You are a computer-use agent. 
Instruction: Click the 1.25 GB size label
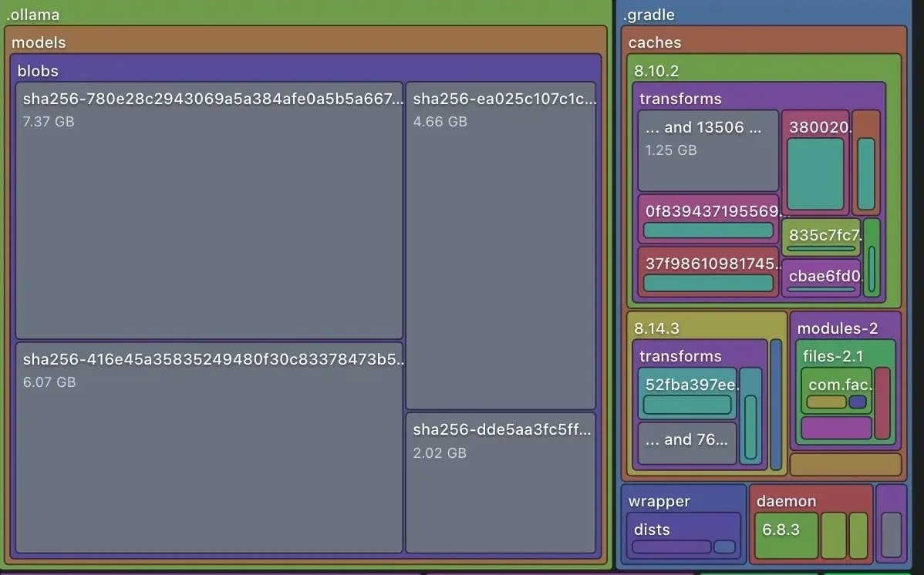click(x=670, y=150)
